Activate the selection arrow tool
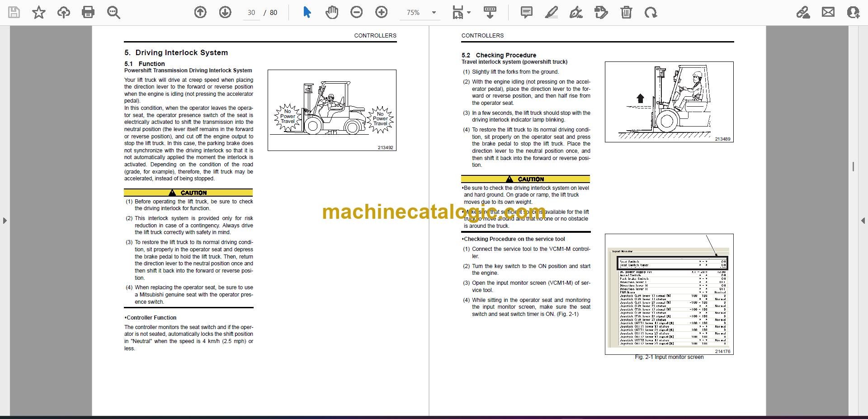868x419 pixels. coord(307,13)
